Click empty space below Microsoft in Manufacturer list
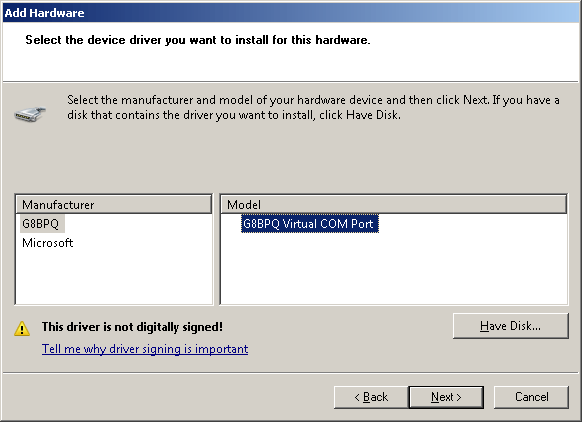Viewport: 582px width, 422px height. click(x=114, y=278)
